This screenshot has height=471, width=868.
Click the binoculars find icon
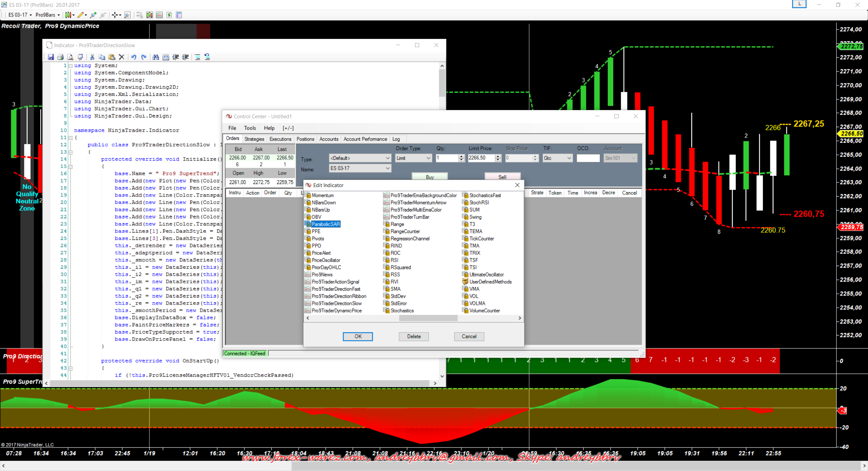pos(156,57)
